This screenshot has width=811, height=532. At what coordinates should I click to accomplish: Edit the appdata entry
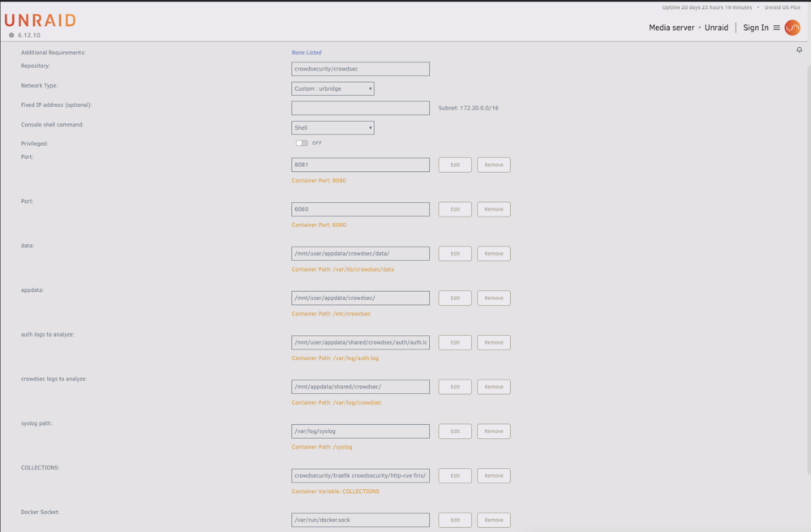point(455,298)
